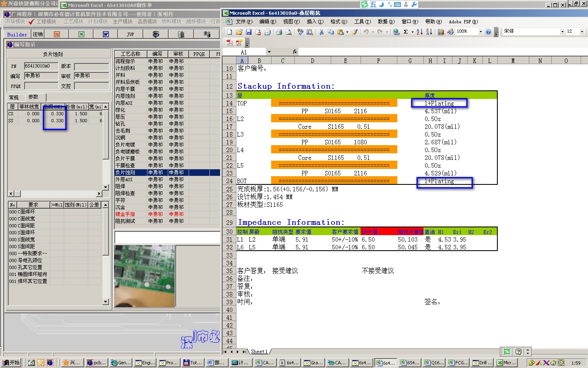Switch to the 常规 tab
The height and width of the screenshot is (368, 588).
14,97
